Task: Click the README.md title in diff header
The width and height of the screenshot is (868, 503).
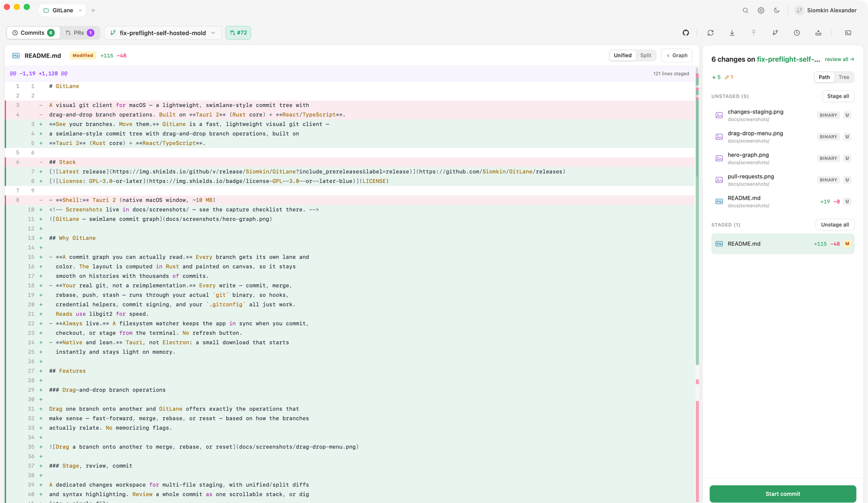Action: [x=43, y=55]
